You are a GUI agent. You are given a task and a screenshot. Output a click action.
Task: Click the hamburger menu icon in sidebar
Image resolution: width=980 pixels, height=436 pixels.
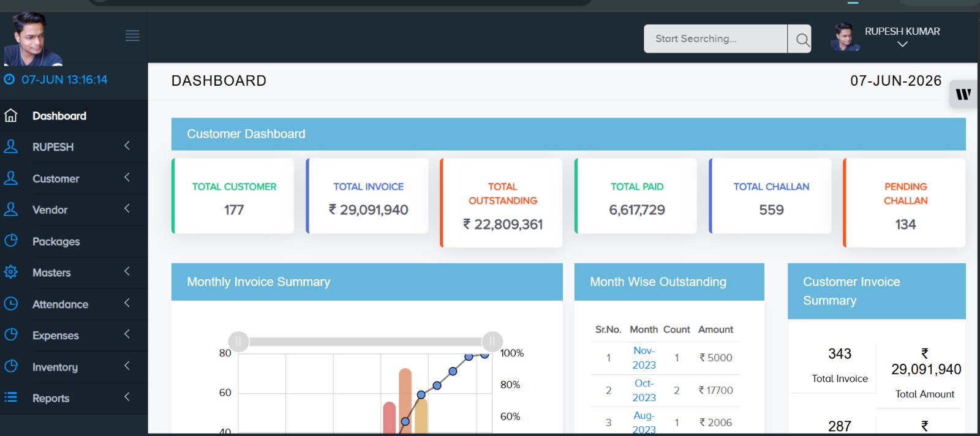[132, 36]
